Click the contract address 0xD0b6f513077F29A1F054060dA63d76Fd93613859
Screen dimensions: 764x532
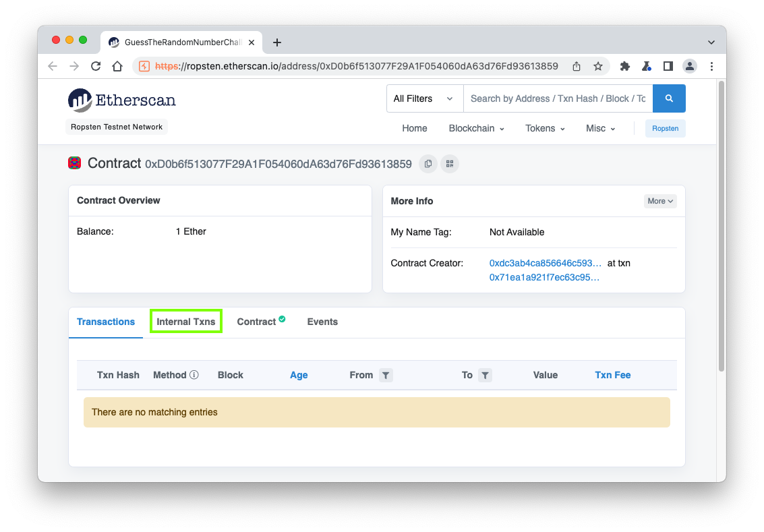click(x=278, y=164)
